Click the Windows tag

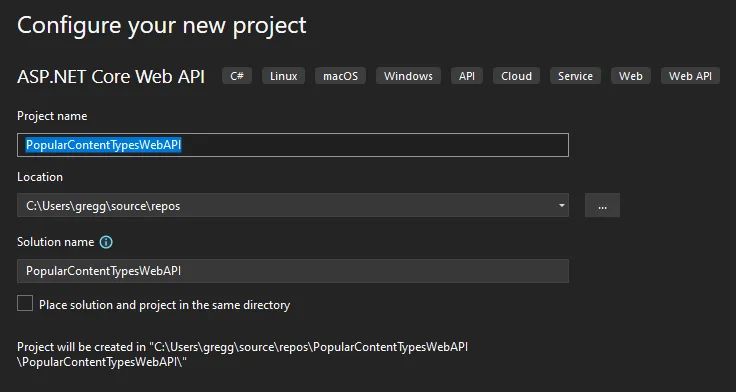[408, 76]
